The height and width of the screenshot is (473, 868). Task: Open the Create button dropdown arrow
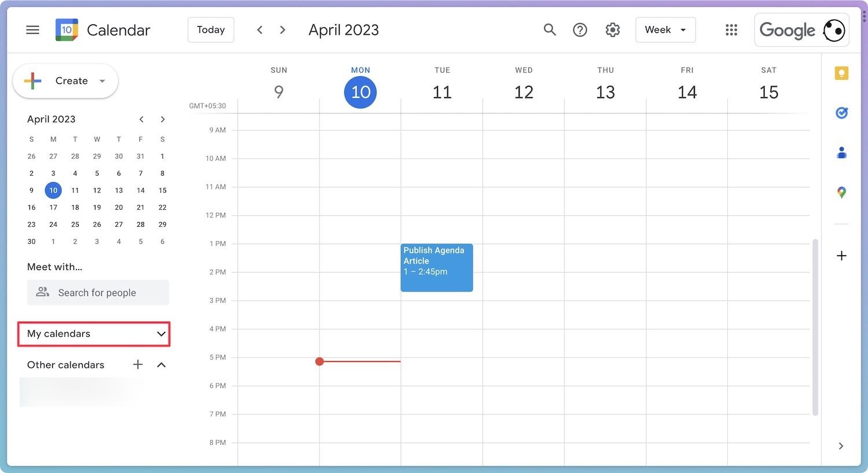point(102,81)
